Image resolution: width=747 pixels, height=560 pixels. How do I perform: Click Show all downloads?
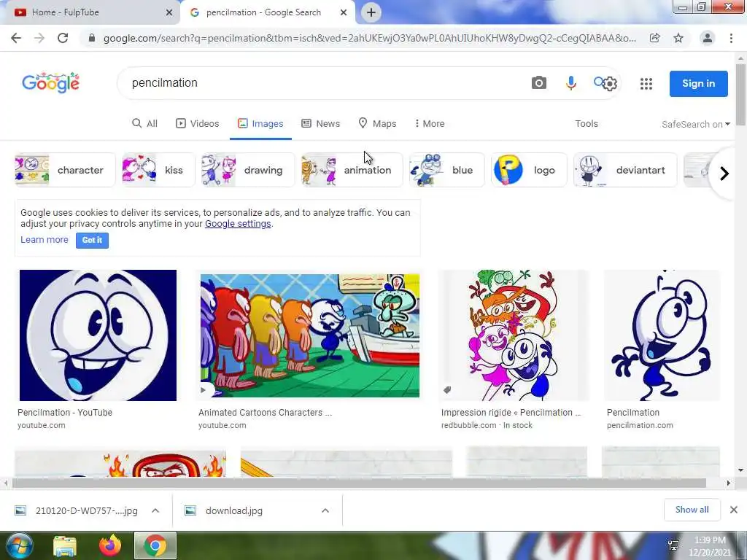click(692, 510)
